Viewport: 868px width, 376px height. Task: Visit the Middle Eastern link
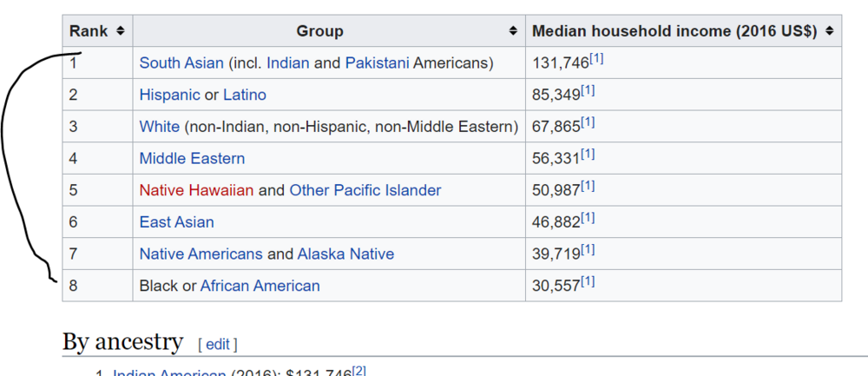click(192, 159)
